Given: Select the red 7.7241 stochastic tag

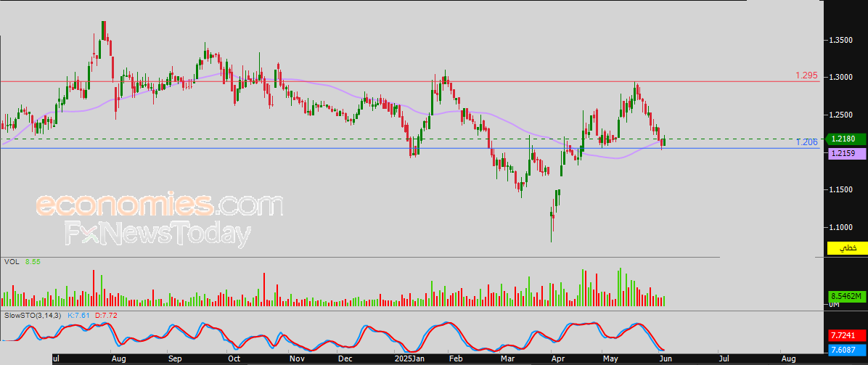Looking at the screenshot, I should (846, 336).
